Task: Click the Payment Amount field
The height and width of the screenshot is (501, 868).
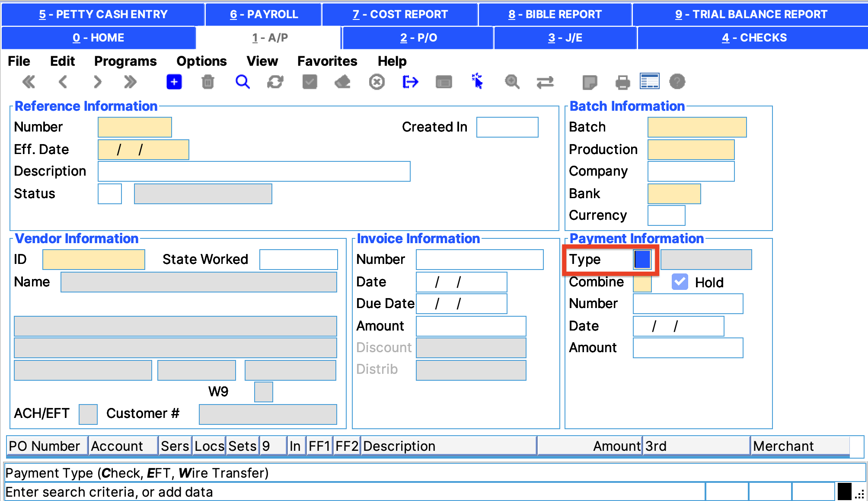Action: point(688,348)
